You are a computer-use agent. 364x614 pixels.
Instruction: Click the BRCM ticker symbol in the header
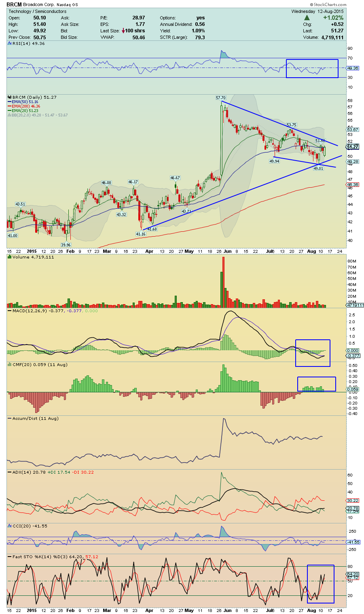pyautogui.click(x=14, y=4)
